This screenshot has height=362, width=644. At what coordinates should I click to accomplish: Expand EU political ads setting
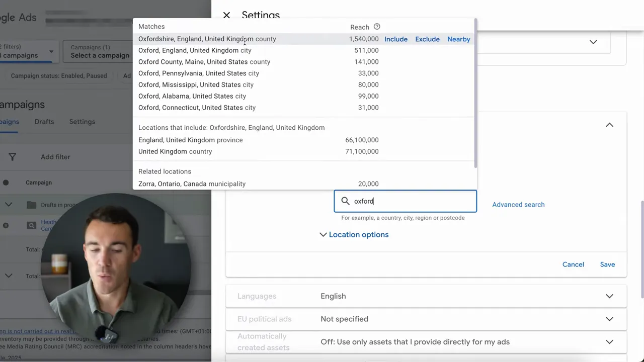click(x=609, y=319)
